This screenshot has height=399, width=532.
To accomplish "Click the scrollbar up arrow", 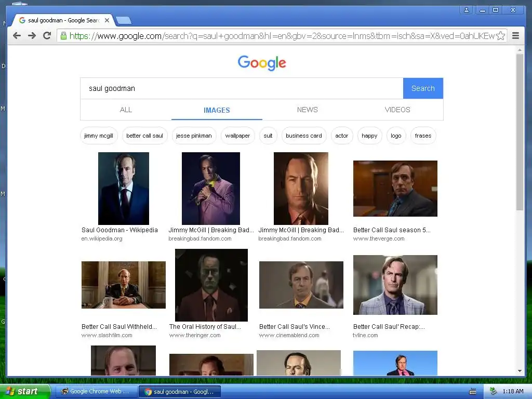I will pyautogui.click(x=520, y=50).
